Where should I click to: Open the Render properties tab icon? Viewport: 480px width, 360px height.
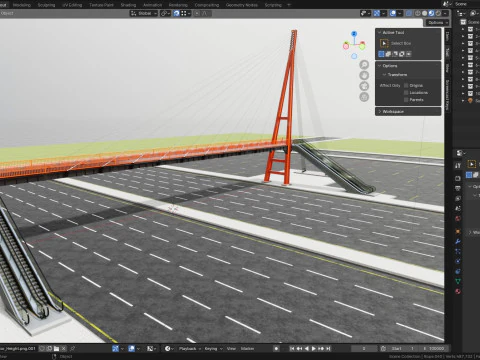click(458, 179)
